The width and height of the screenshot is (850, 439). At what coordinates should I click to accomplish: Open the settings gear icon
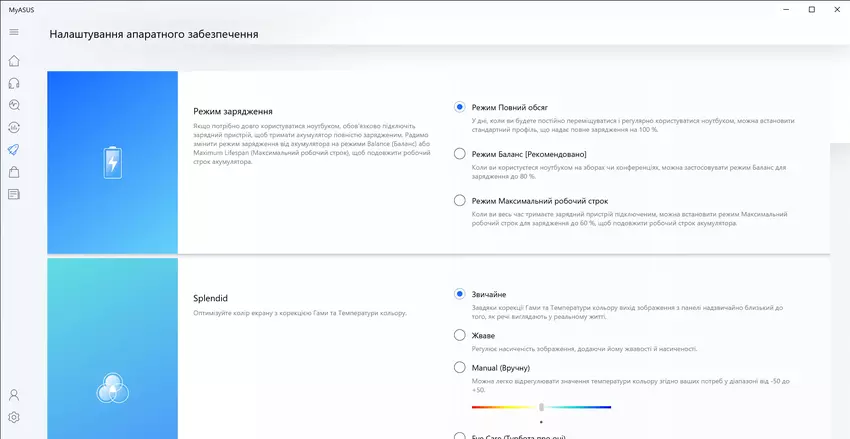coord(14,417)
